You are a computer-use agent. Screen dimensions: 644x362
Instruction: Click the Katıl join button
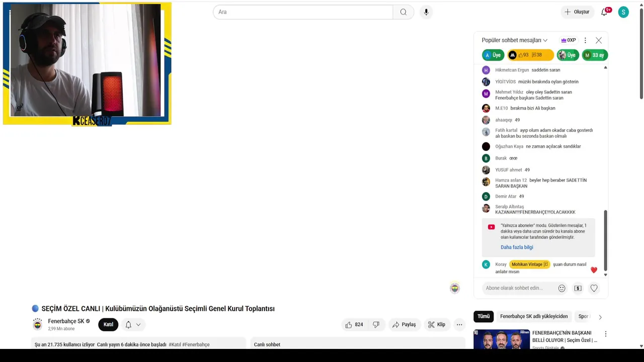point(108,325)
